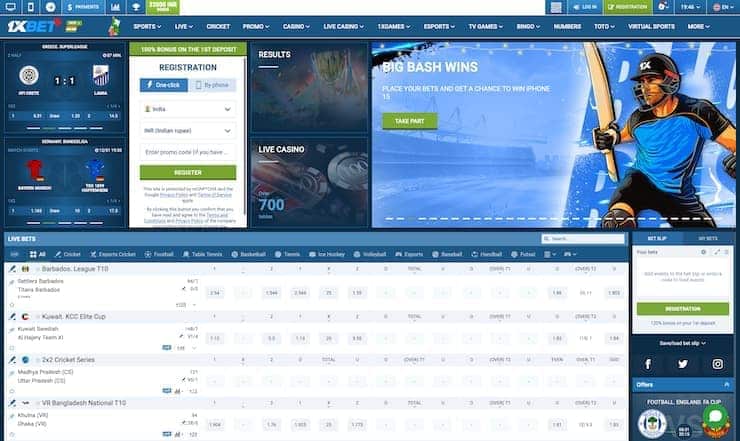This screenshot has width=740, height=441.
Task: Open Cricket in main navigation
Action: (x=218, y=26)
